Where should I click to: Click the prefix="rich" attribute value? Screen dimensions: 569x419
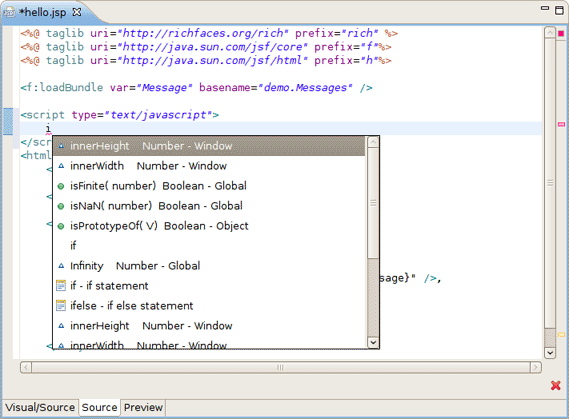click(360, 33)
